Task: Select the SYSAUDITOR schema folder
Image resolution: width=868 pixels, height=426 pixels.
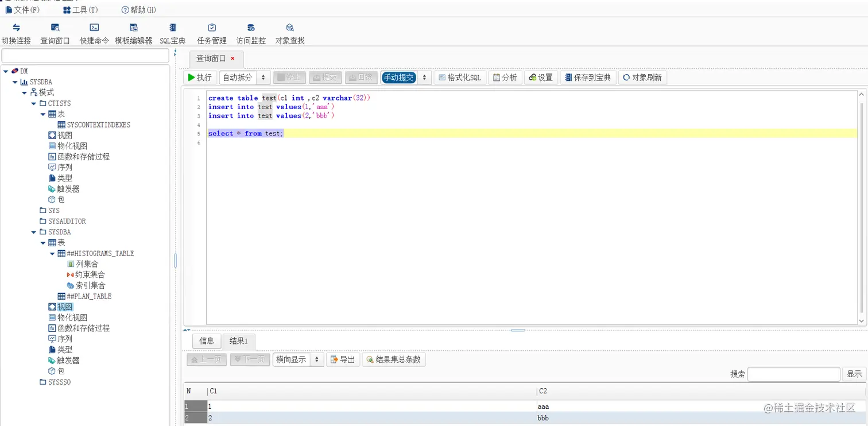Action: [63, 221]
